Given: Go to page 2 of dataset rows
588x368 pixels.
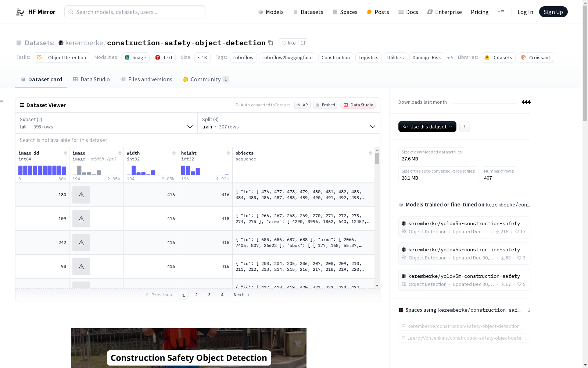Looking at the screenshot, I should 197,295.
